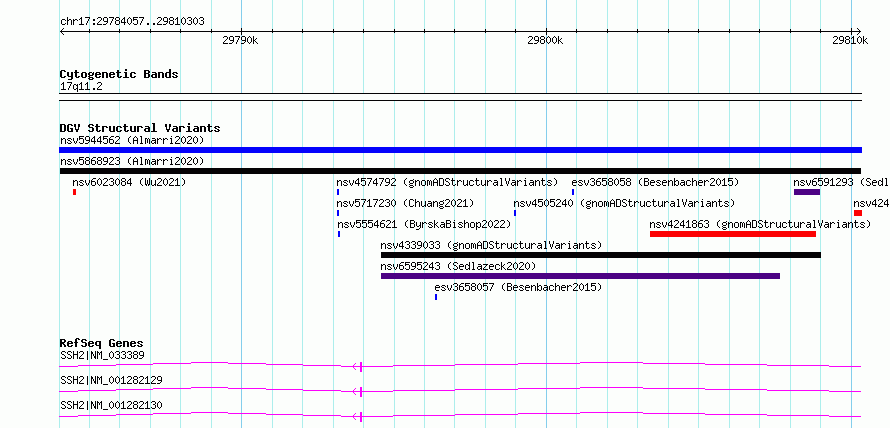Open the nsv6595243 (Sedlazeck2020) label
Viewport: 890px width, 428px height.
point(458,266)
